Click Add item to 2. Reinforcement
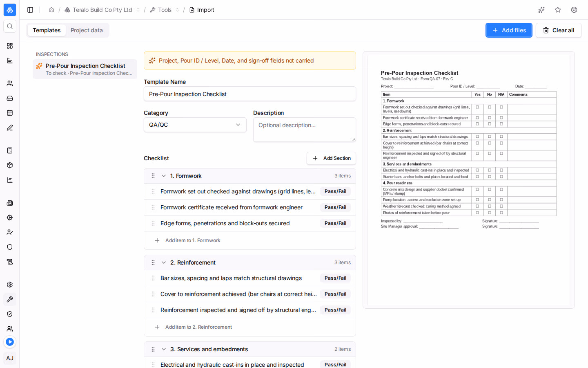Image resolution: width=588 pixels, height=368 pixels. click(193, 327)
